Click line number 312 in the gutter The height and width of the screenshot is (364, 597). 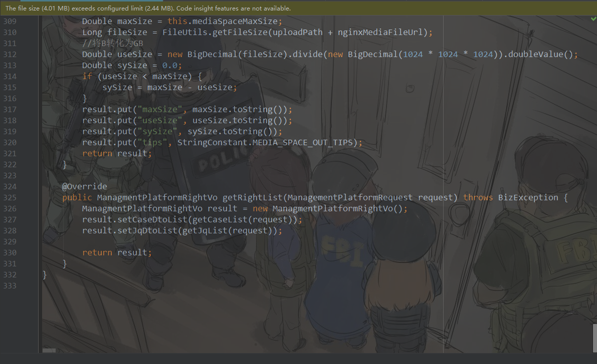click(10, 55)
